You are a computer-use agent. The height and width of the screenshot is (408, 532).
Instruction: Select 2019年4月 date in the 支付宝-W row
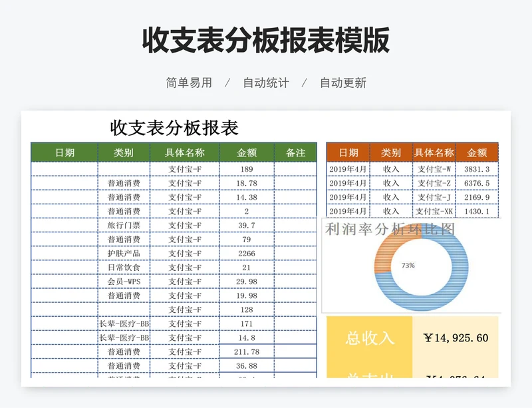click(x=348, y=169)
